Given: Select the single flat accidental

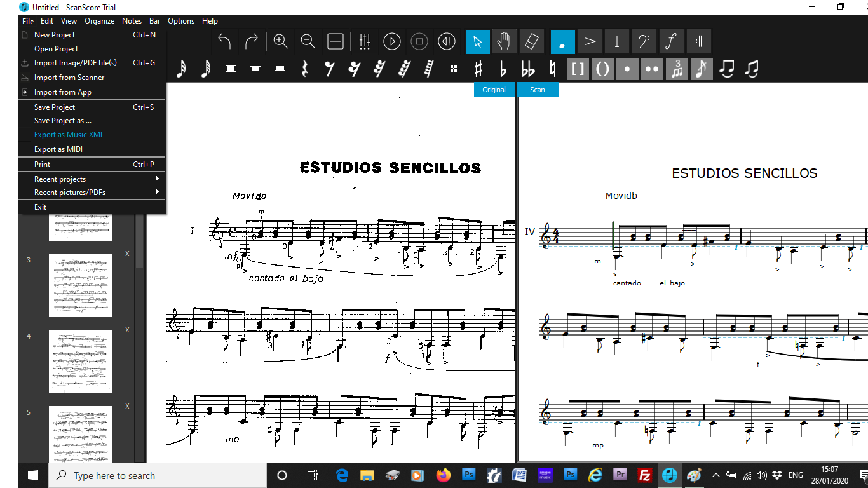Looking at the screenshot, I should [503, 69].
